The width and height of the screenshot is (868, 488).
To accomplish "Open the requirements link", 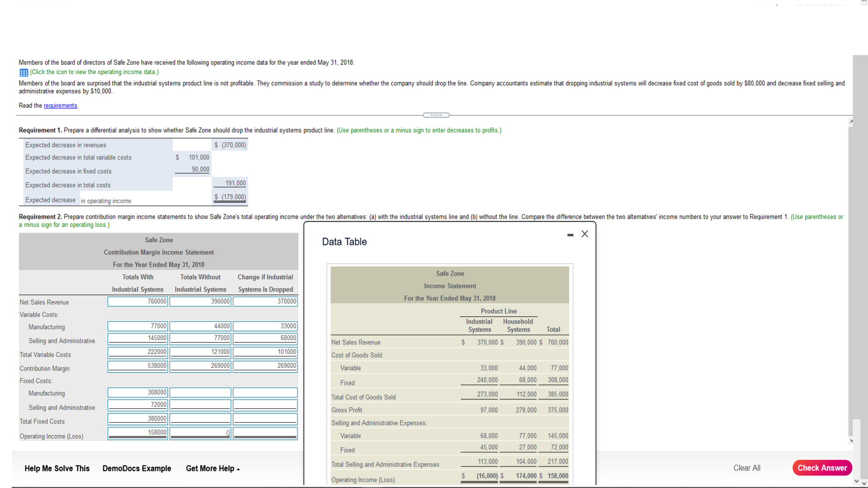I will coord(60,106).
